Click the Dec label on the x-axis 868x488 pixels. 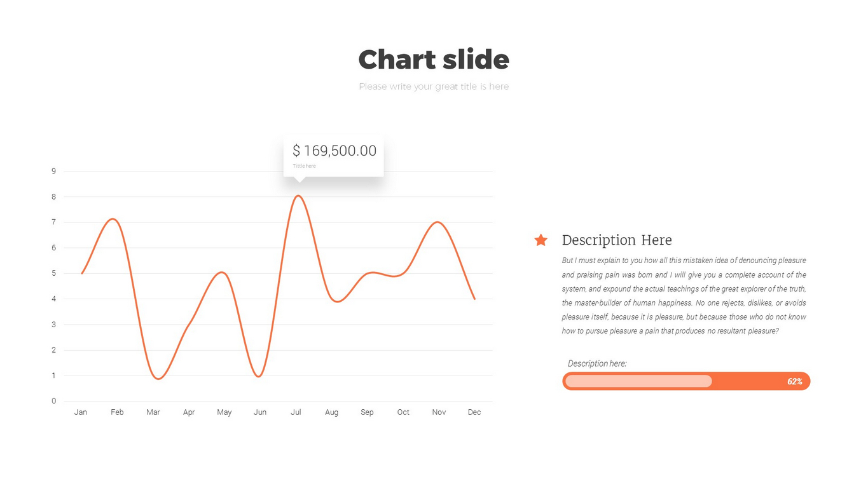[x=474, y=412]
